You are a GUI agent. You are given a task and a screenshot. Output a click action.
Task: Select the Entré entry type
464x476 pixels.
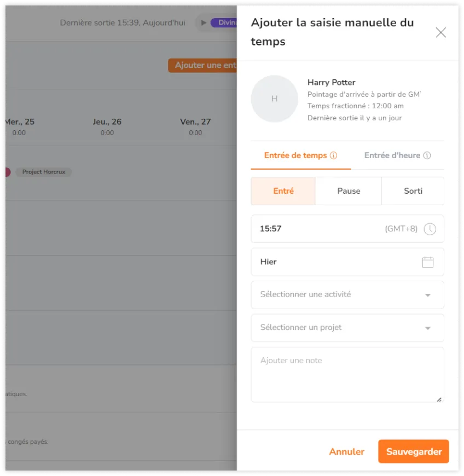[283, 191]
